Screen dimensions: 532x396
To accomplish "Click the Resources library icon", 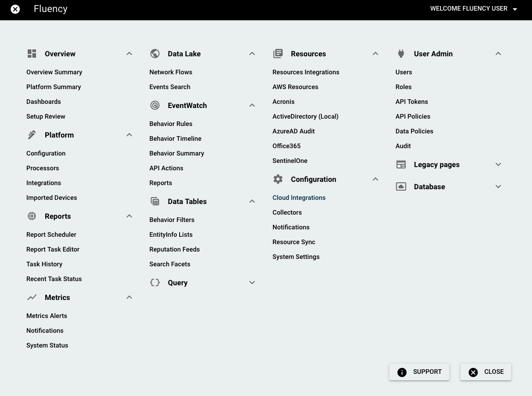I will click(278, 54).
